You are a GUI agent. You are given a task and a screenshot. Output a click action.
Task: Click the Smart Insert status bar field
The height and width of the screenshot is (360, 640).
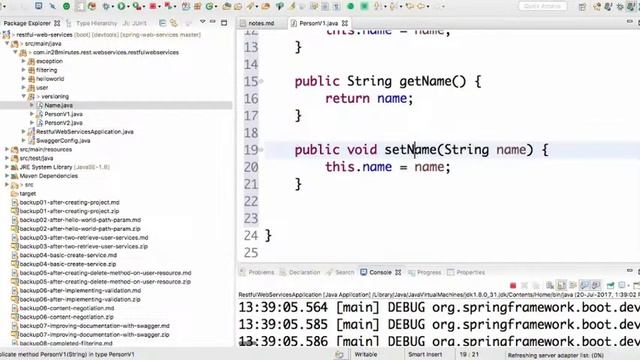click(x=425, y=355)
